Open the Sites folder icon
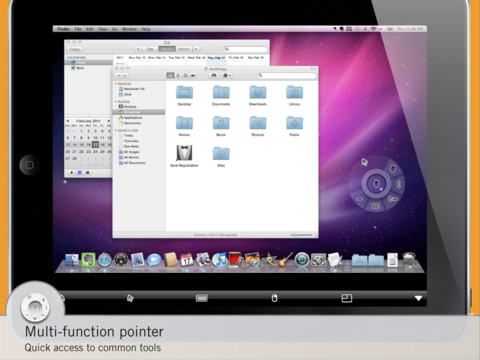The height and width of the screenshot is (360, 480). (x=221, y=156)
